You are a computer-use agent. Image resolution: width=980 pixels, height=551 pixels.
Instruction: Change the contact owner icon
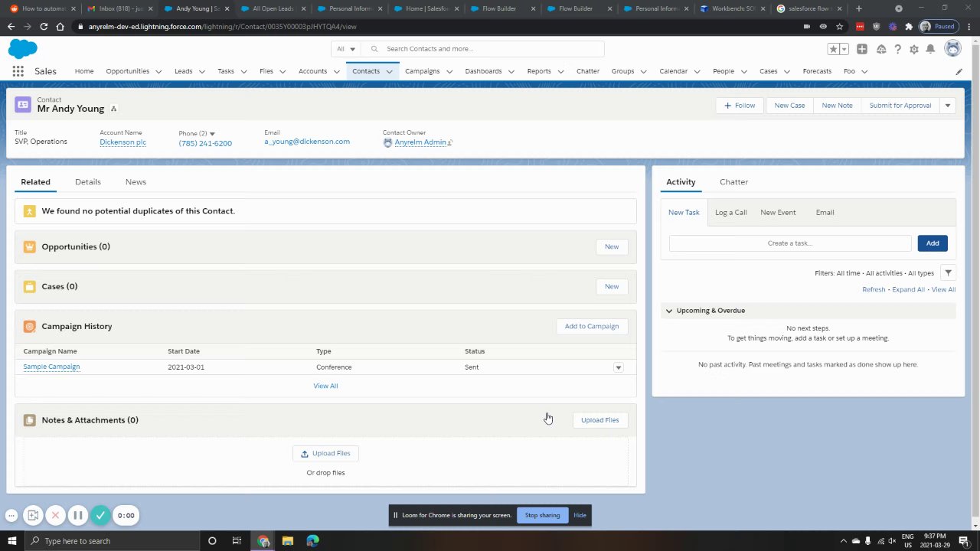click(x=450, y=142)
